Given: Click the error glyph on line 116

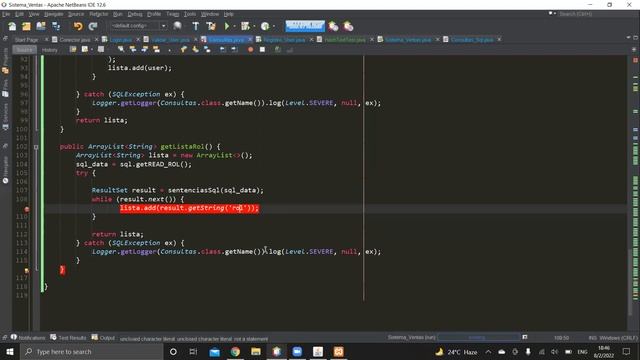Looking at the screenshot, I should click(x=27, y=270).
